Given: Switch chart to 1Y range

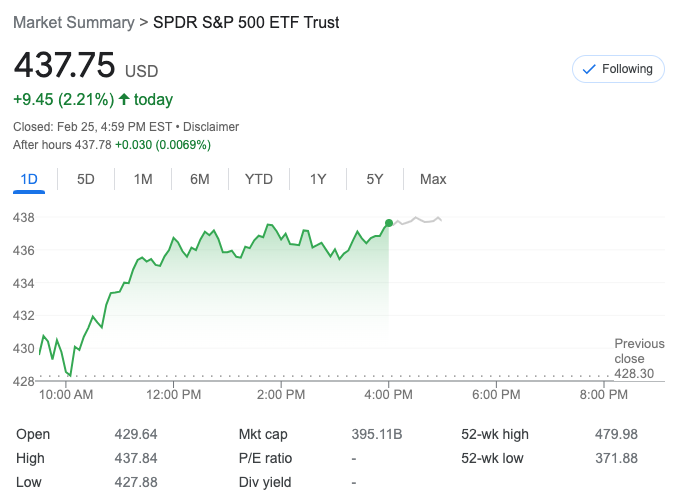Looking at the screenshot, I should [x=318, y=179].
